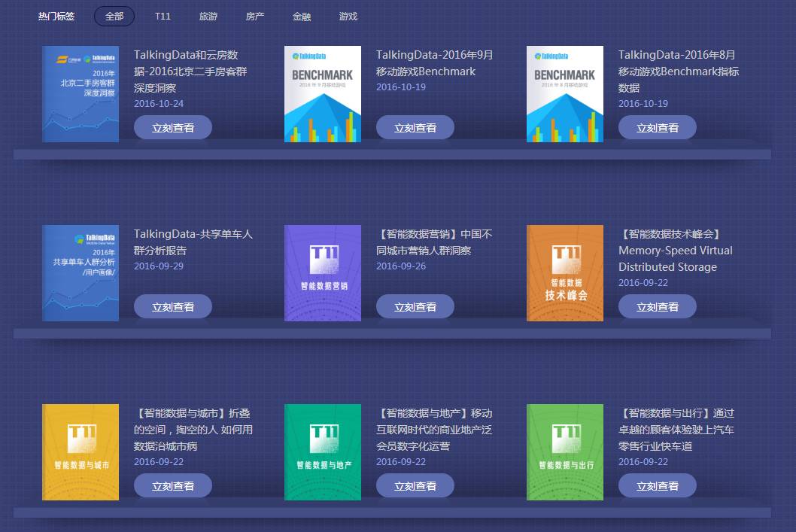
Task: Open title TalkingData-共享单车人群分析报告
Action: (193, 242)
